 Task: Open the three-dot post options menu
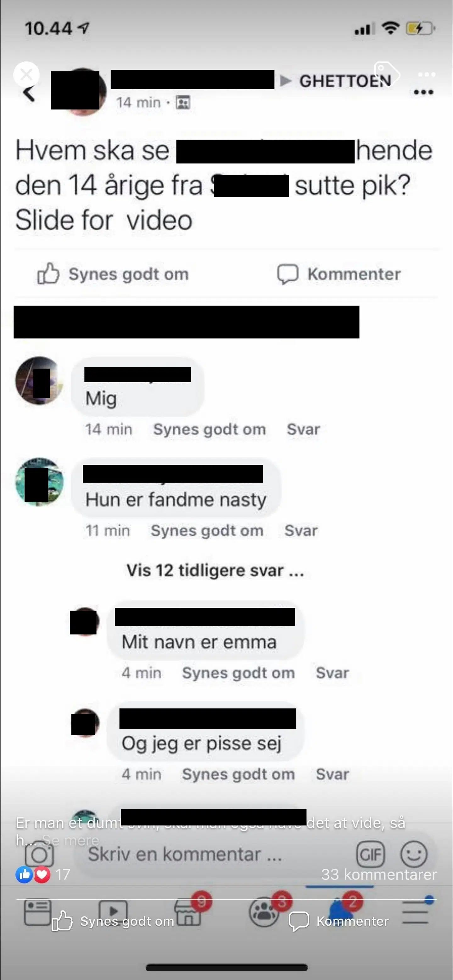point(424,92)
